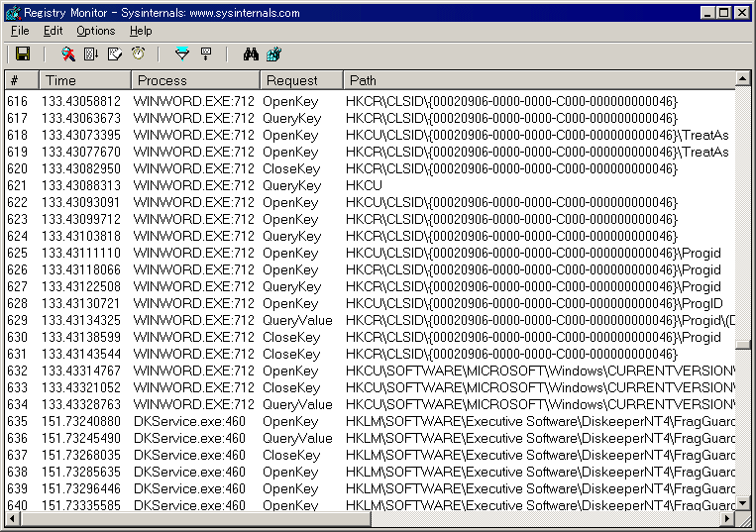
Task: Open the History Depth toolbar icon
Action: click(206, 53)
